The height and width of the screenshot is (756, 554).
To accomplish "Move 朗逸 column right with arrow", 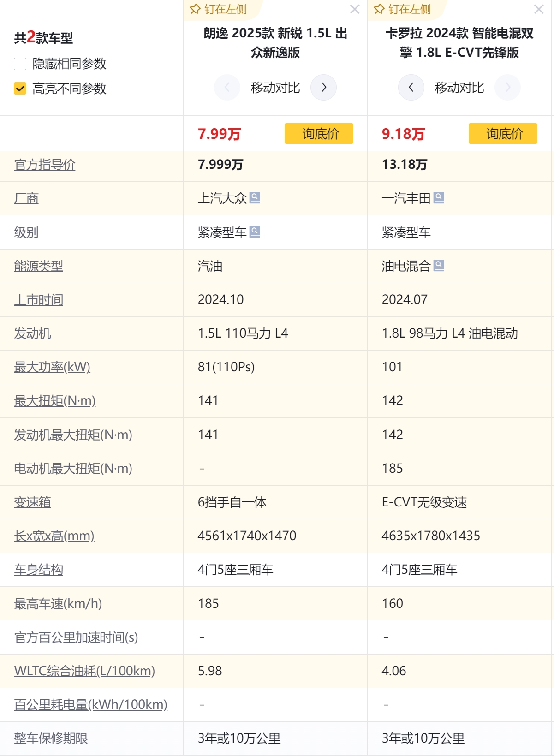I will coord(323,87).
